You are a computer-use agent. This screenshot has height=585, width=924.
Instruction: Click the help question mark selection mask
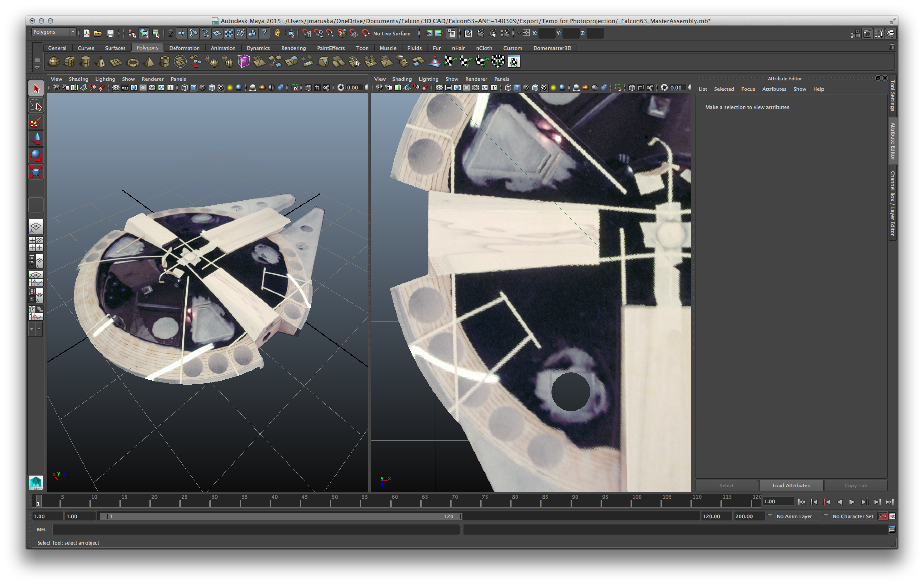coord(264,33)
